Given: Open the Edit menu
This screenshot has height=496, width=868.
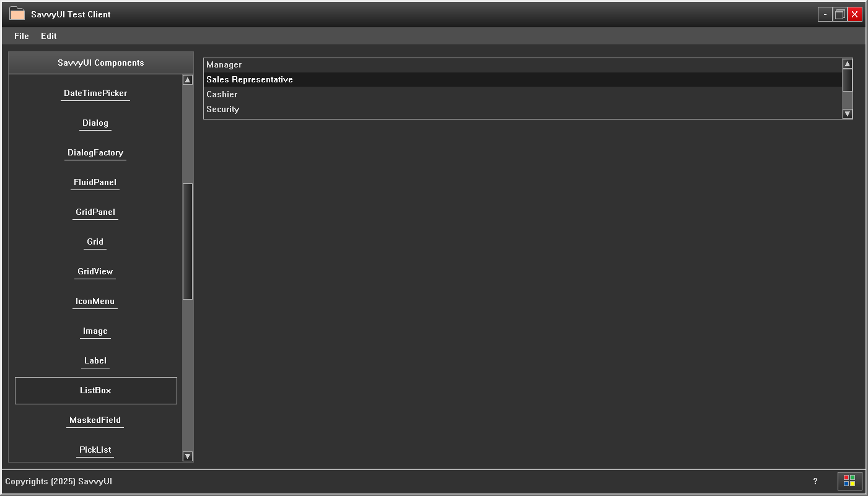Looking at the screenshot, I should click(x=48, y=36).
